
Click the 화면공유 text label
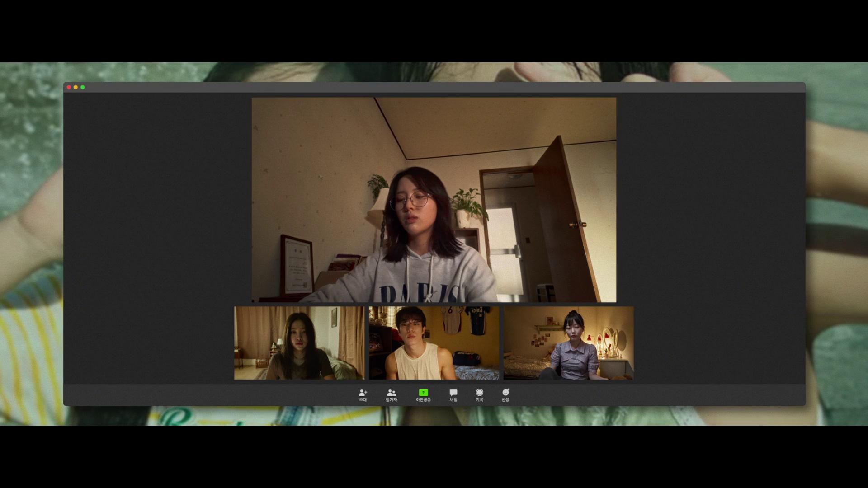coord(423,400)
